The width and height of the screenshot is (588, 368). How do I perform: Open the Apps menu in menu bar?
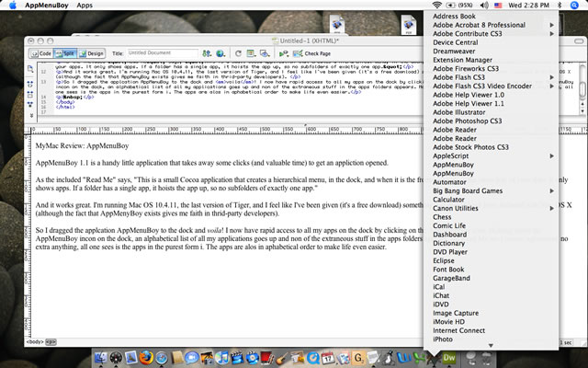[x=85, y=6]
